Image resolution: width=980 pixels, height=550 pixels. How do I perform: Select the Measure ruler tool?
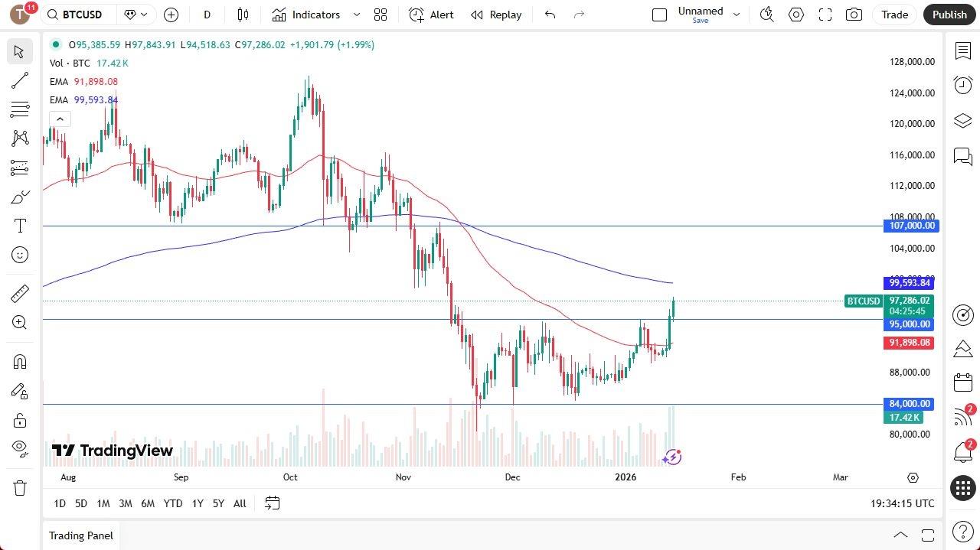[x=19, y=293]
